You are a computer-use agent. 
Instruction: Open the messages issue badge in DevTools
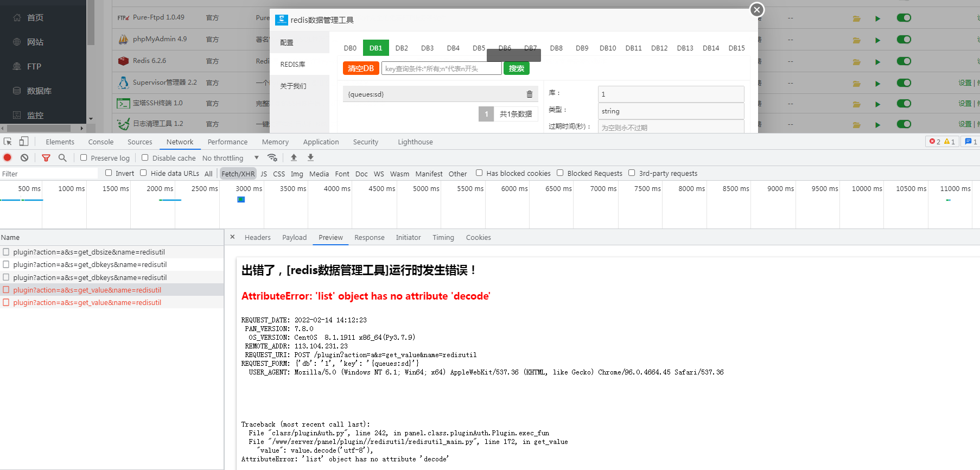[971, 142]
